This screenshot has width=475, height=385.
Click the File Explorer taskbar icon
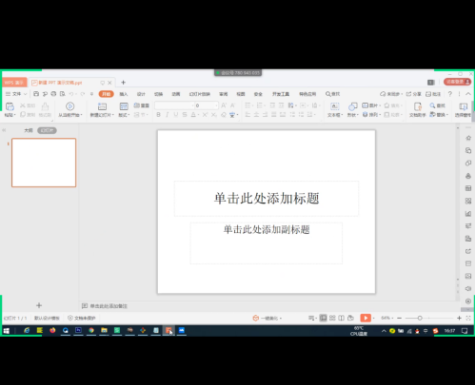coord(104,330)
